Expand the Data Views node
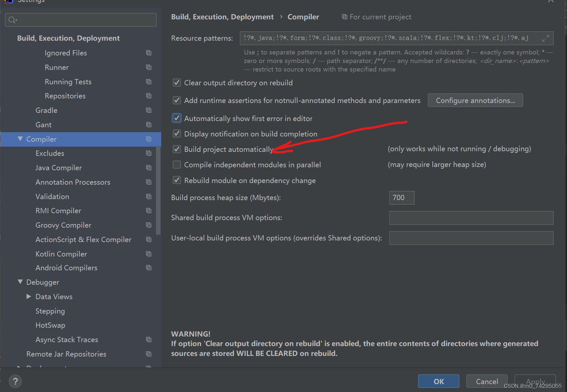Image resolution: width=567 pixels, height=392 pixels. click(29, 296)
